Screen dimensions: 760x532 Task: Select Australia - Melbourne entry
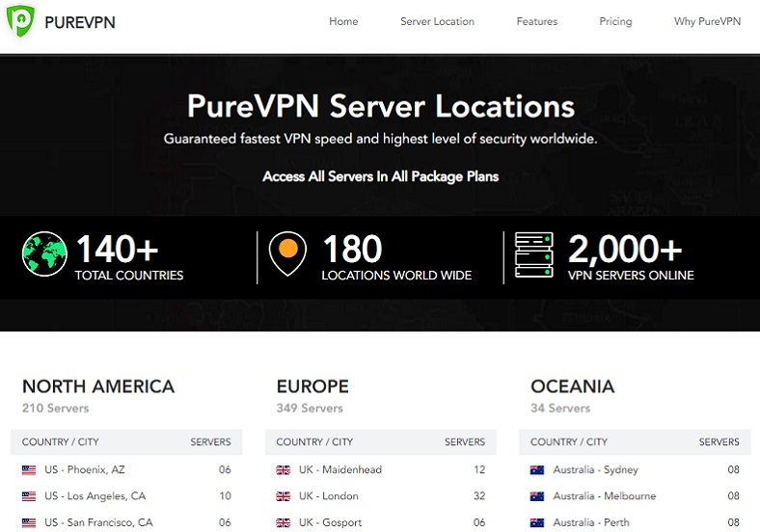[x=635, y=496]
